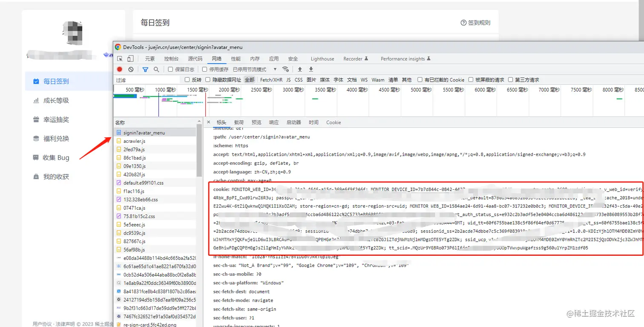Stop network recording with red button
The image size is (644, 327).
click(120, 69)
